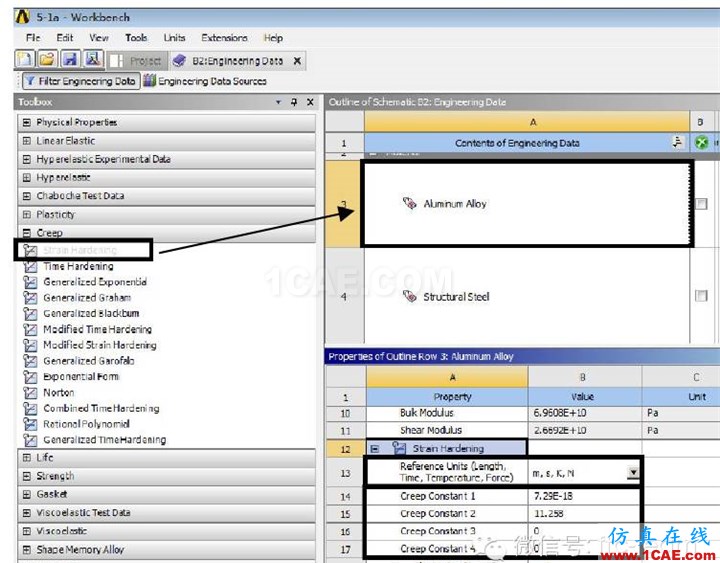The height and width of the screenshot is (563, 720).
Task: Open the Extensions menu
Action: [224, 38]
